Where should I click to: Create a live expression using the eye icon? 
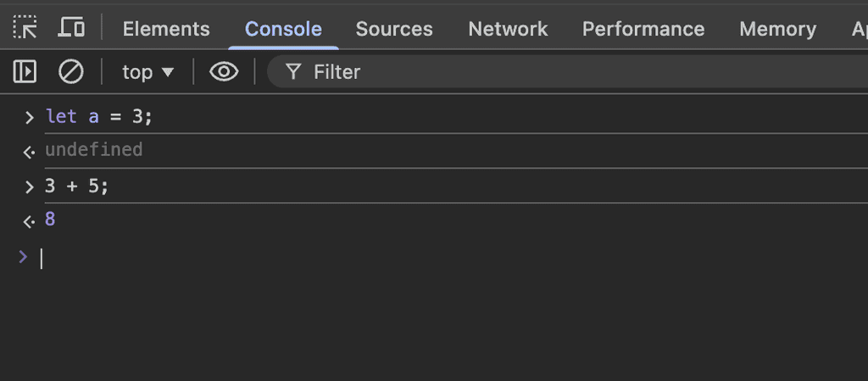(224, 72)
